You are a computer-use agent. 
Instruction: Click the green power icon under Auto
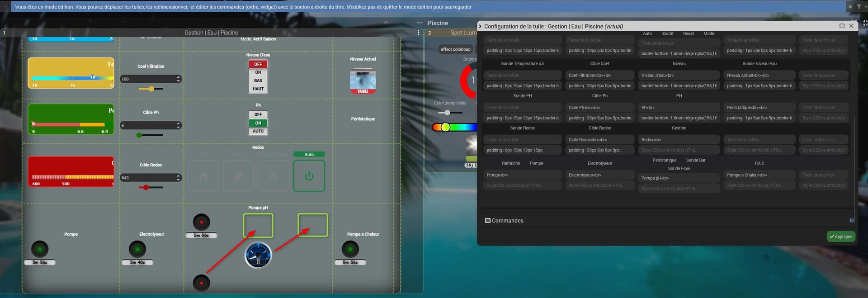(309, 176)
